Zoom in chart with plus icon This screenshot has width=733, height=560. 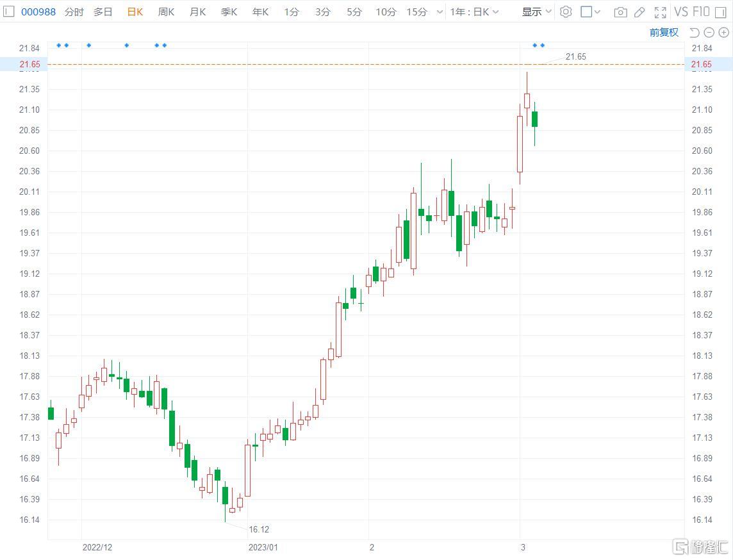pyautogui.click(x=723, y=33)
